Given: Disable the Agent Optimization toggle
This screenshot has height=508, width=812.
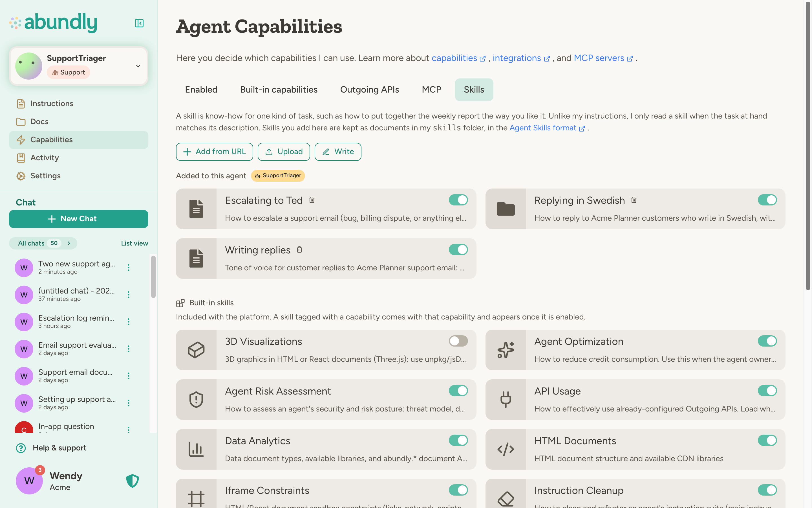Looking at the screenshot, I should (x=767, y=341).
